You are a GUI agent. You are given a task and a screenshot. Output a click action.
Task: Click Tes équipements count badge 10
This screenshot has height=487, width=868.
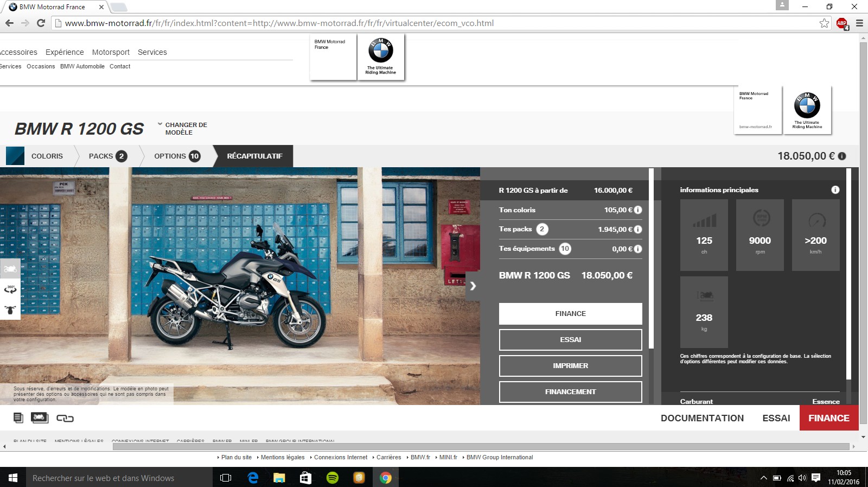click(565, 249)
